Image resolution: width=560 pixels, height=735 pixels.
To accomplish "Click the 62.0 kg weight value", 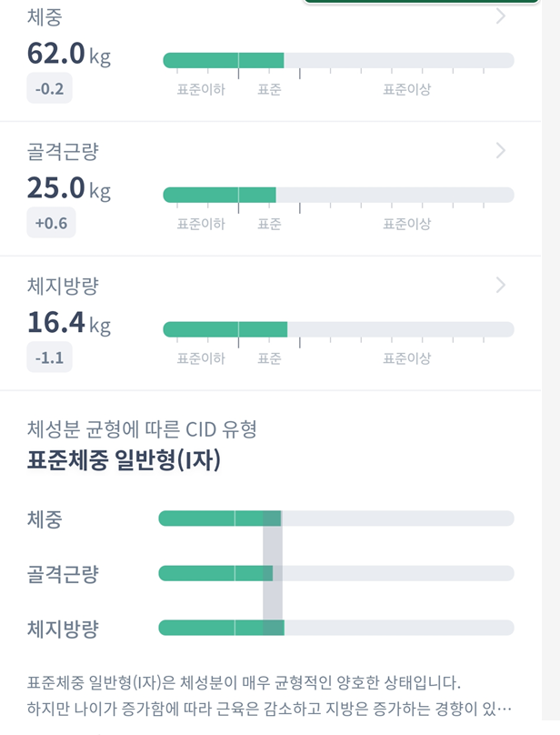I will click(x=69, y=55).
